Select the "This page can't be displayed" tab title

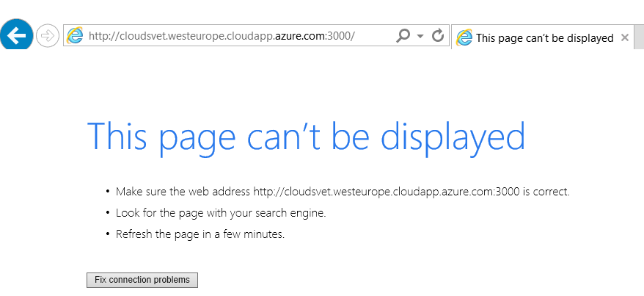544,38
